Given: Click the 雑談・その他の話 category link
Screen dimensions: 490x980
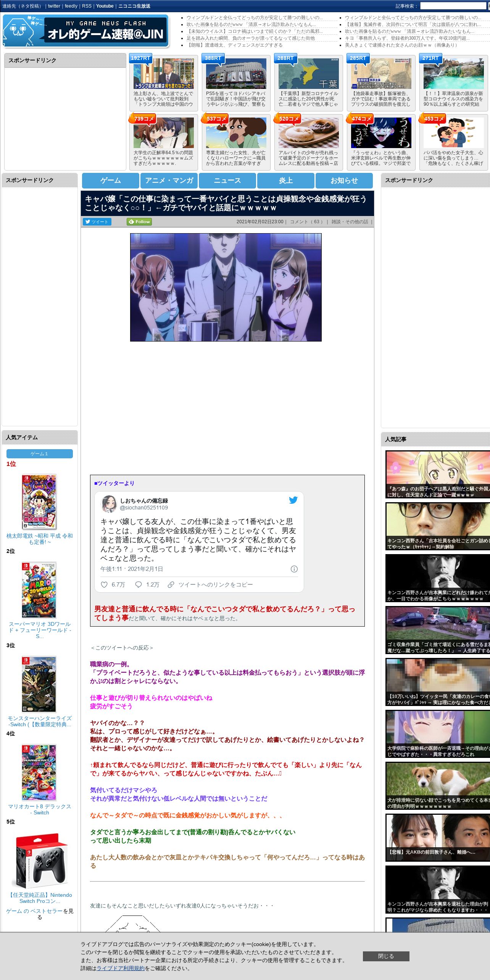Looking at the screenshot, I should 350,222.
